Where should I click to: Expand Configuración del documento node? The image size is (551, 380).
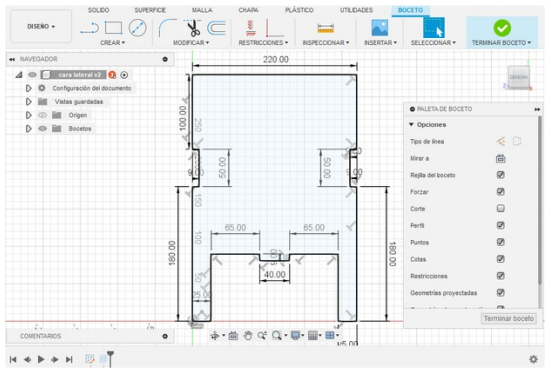(x=29, y=88)
